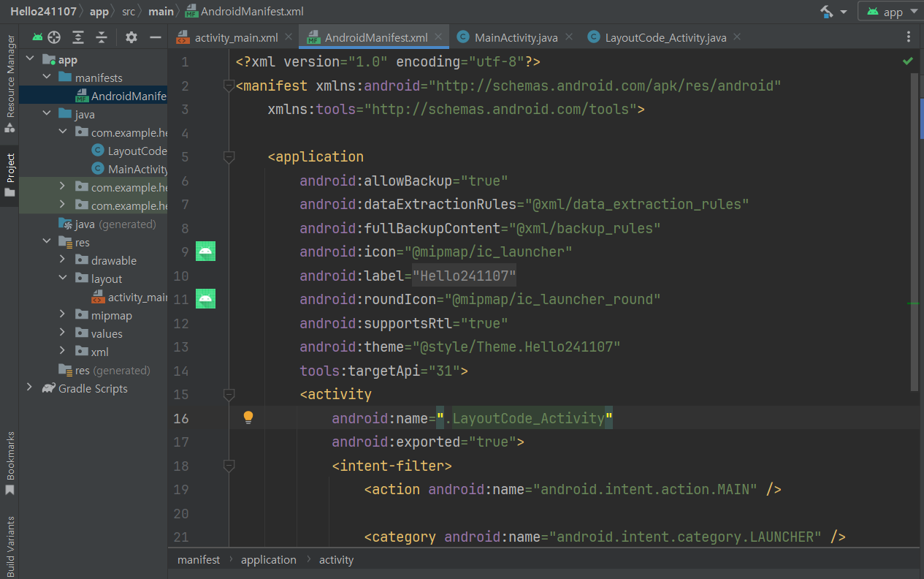Open Bookmarks tool window

(9, 463)
